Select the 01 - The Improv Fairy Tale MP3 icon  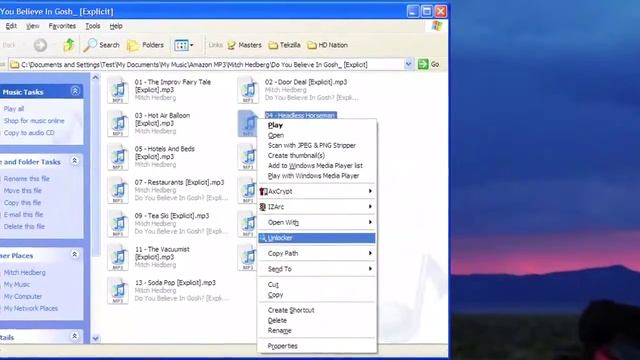[x=118, y=90]
